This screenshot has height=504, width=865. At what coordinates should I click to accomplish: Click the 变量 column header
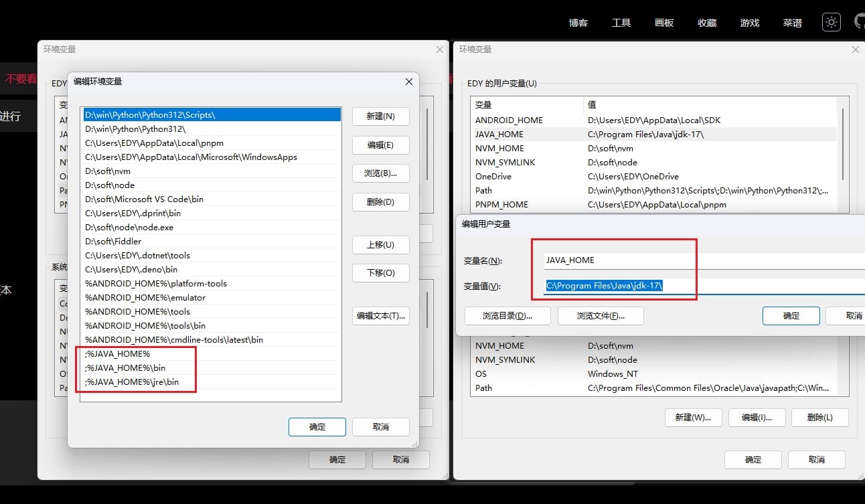528,104
